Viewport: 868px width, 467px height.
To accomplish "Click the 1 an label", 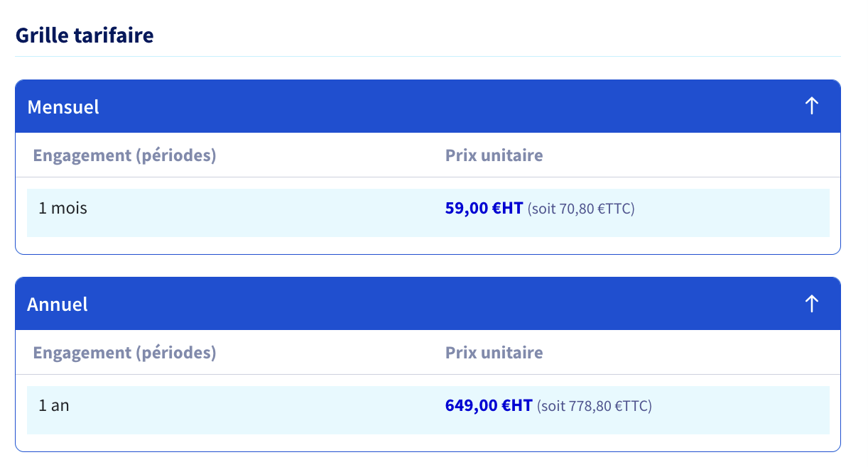I will pyautogui.click(x=54, y=405).
